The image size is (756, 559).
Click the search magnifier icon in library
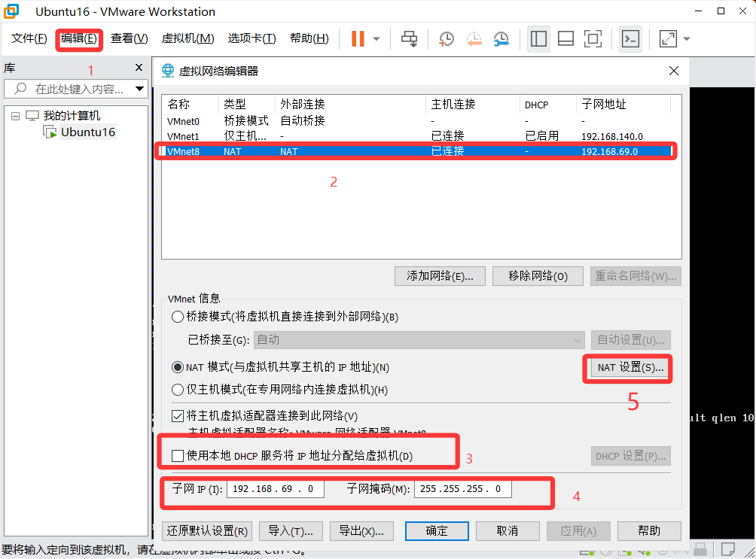(21, 89)
